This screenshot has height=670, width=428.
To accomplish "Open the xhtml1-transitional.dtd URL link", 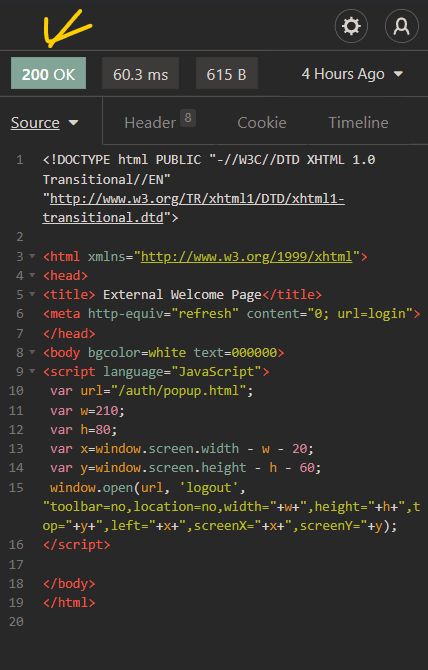I will tap(193, 208).
